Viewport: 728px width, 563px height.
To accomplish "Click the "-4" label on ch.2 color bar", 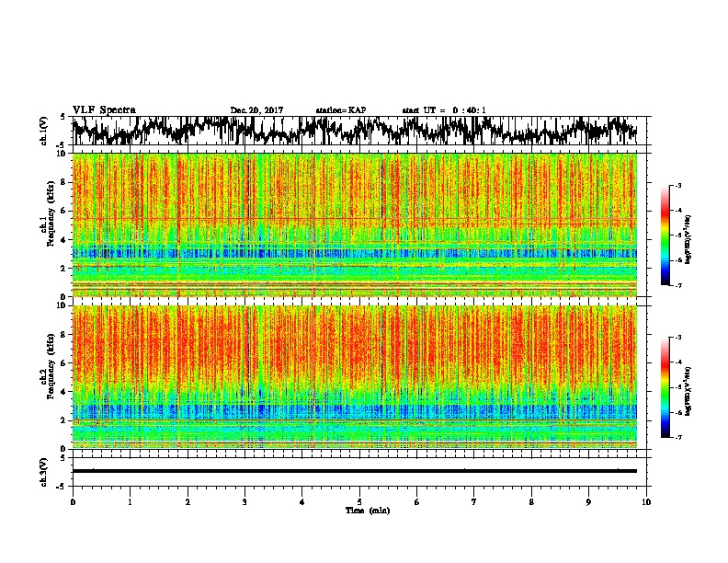I will point(677,362).
